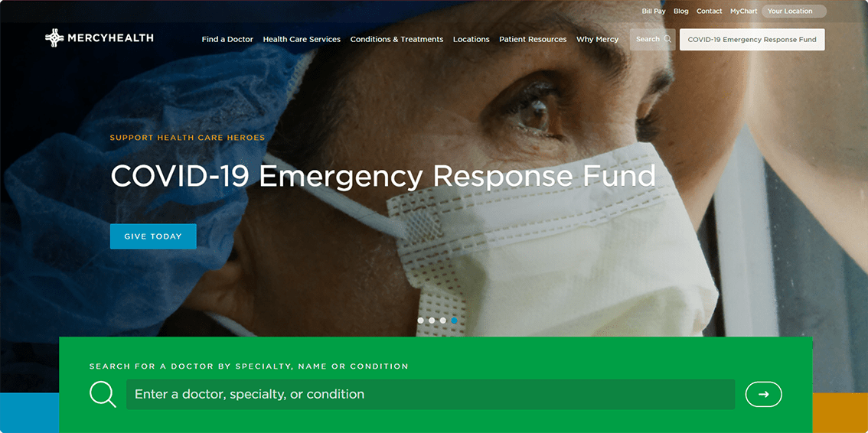Click the Mercy Health logo
This screenshot has width=868, height=433.
coord(99,38)
